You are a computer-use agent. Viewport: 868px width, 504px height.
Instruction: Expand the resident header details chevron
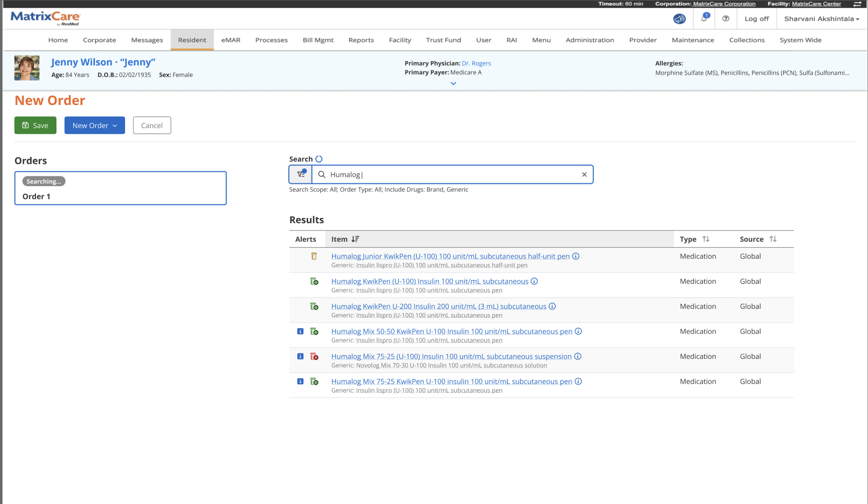[453, 84]
